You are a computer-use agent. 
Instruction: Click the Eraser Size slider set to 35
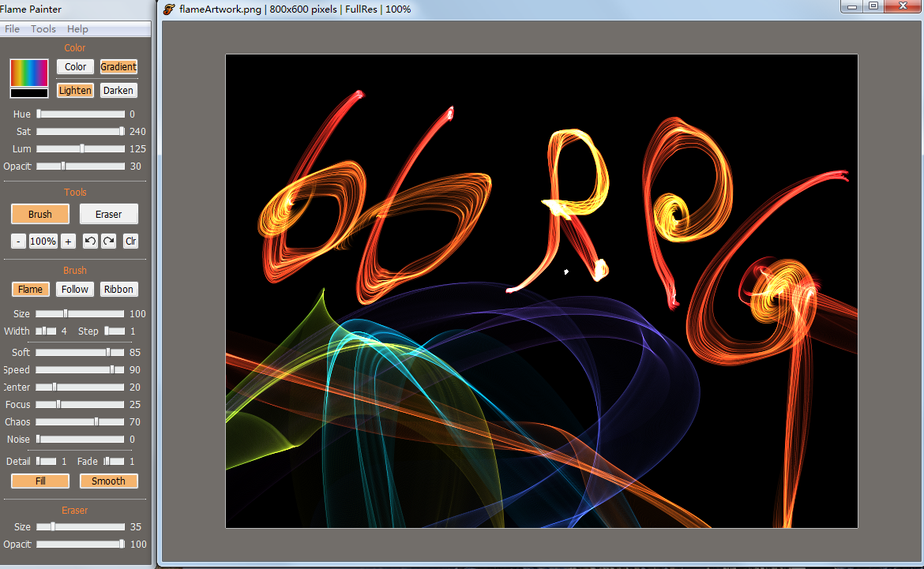[81, 526]
